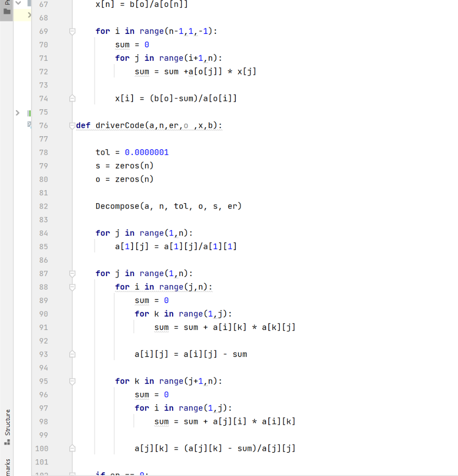This screenshot has height=476, width=458.
Task: Click the sum variable on line 89
Action: tap(141, 300)
